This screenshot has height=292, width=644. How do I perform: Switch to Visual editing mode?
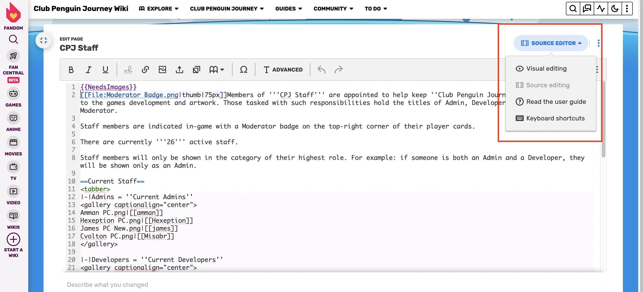tap(546, 68)
